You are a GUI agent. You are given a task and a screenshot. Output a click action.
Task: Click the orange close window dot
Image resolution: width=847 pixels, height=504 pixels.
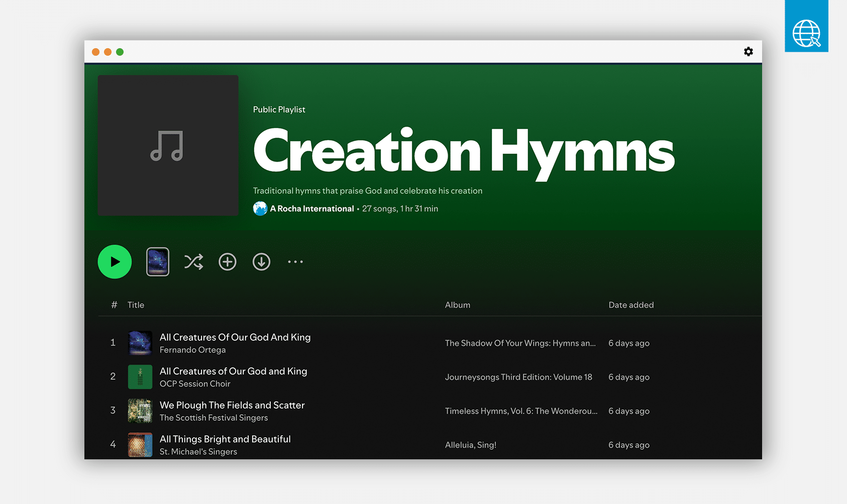pyautogui.click(x=95, y=52)
